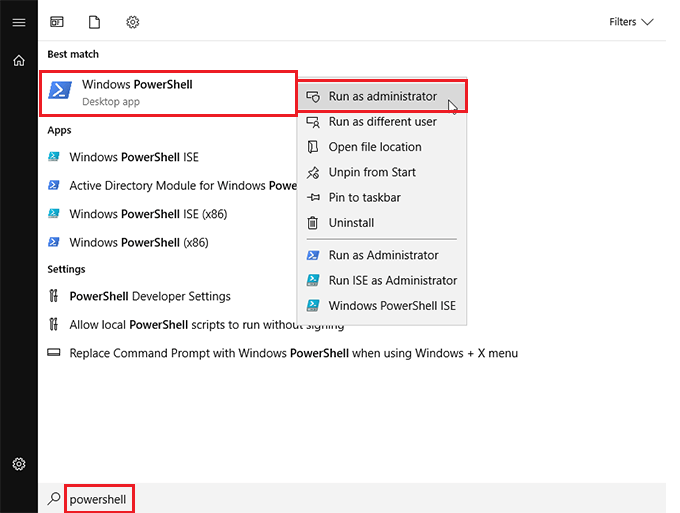
Task: Click keyboard icon beside Replace Command Prompt
Action: click(x=54, y=352)
